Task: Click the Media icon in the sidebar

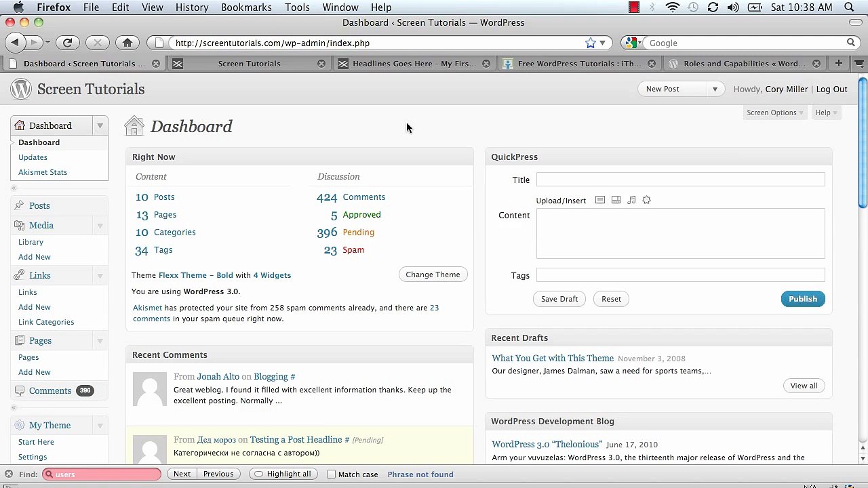Action: pyautogui.click(x=19, y=225)
